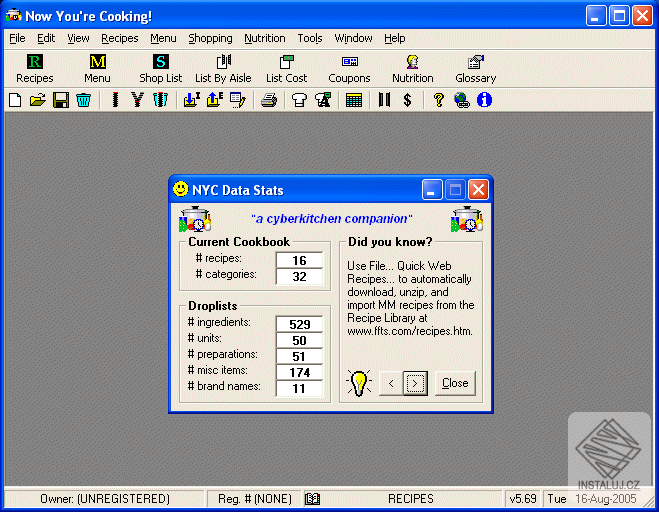Click the two vertical bars icon
Viewport: 659px width, 512px height.
pyautogui.click(x=384, y=100)
